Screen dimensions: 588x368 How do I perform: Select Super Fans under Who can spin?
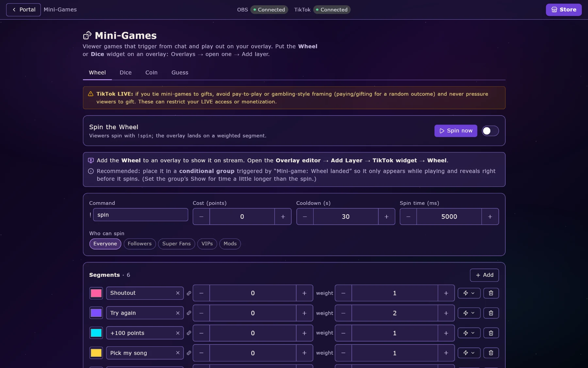[176, 244]
